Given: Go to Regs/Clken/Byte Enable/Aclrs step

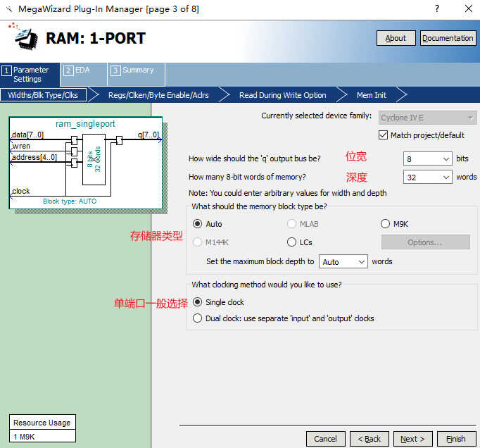Looking at the screenshot, I should click(x=158, y=95).
